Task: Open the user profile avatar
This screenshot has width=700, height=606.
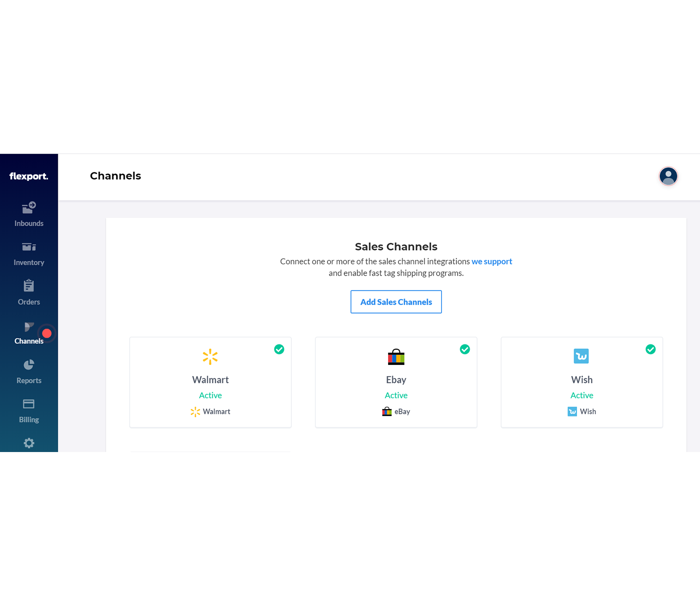Action: tap(668, 176)
